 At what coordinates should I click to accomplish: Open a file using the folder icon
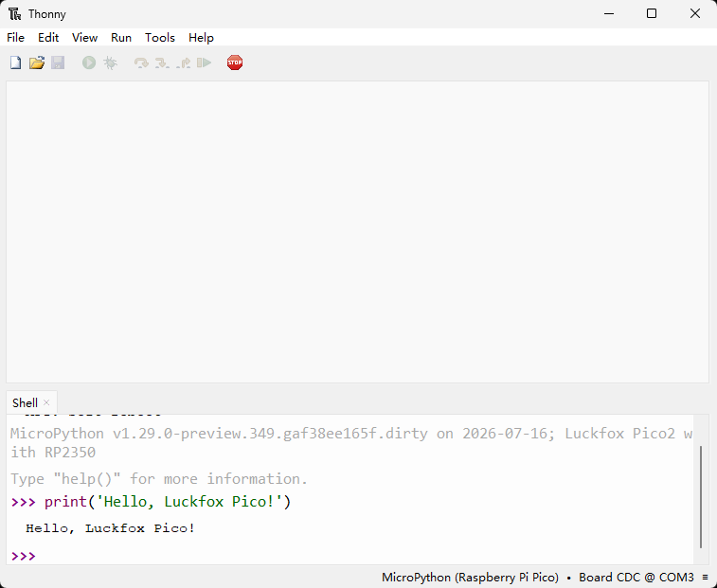click(x=37, y=62)
